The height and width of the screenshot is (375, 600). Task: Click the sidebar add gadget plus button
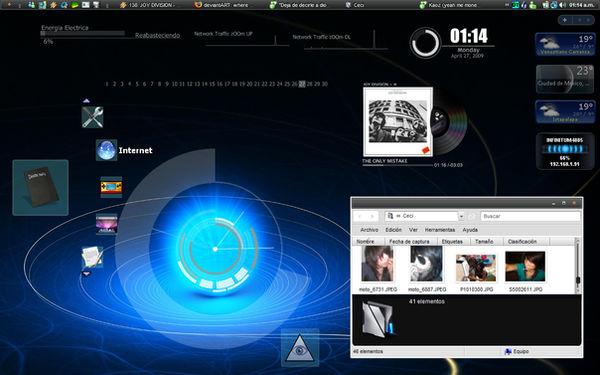coord(565,20)
